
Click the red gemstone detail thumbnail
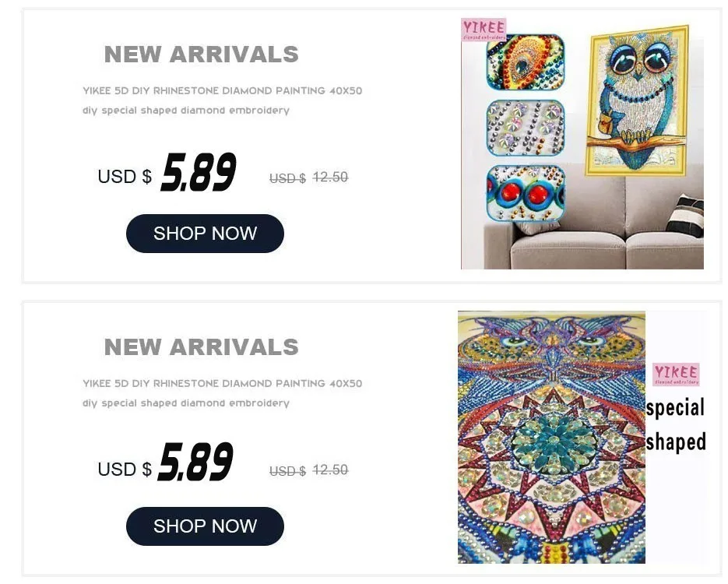pyautogui.click(x=525, y=192)
